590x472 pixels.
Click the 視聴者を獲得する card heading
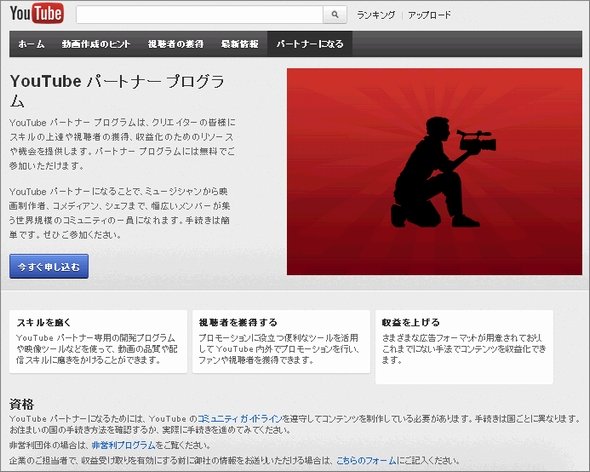238,323
